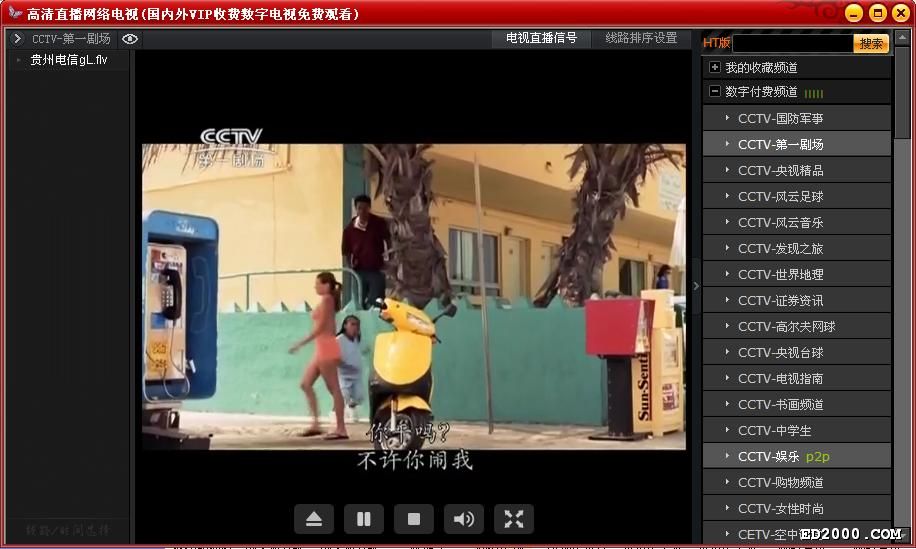The image size is (916, 549).
Task: Click the 搜索 search button
Action: point(871,43)
